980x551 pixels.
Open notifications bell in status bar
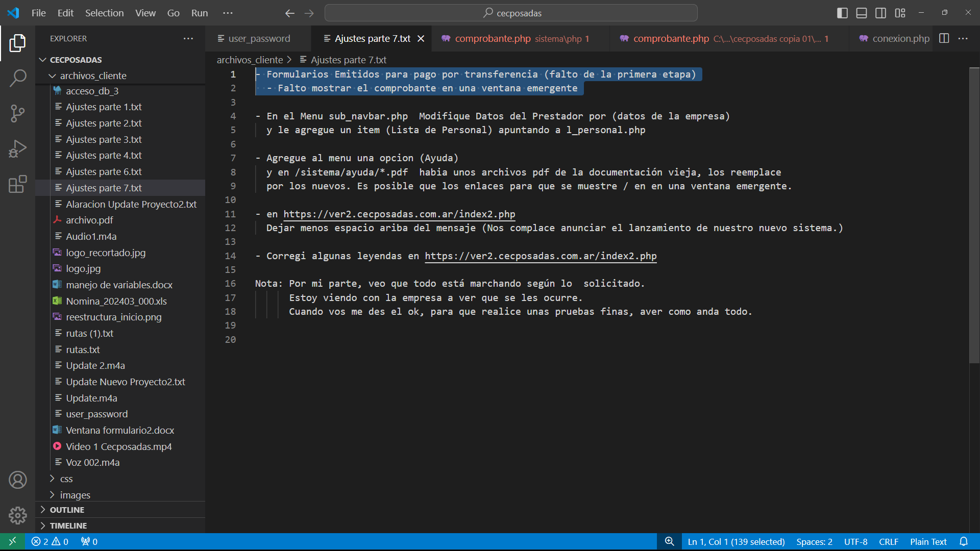(x=964, y=542)
